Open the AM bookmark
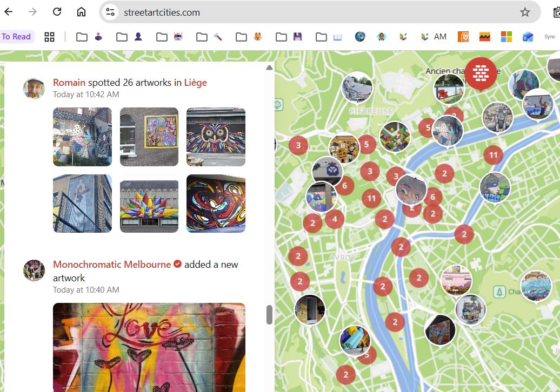 [x=434, y=37]
